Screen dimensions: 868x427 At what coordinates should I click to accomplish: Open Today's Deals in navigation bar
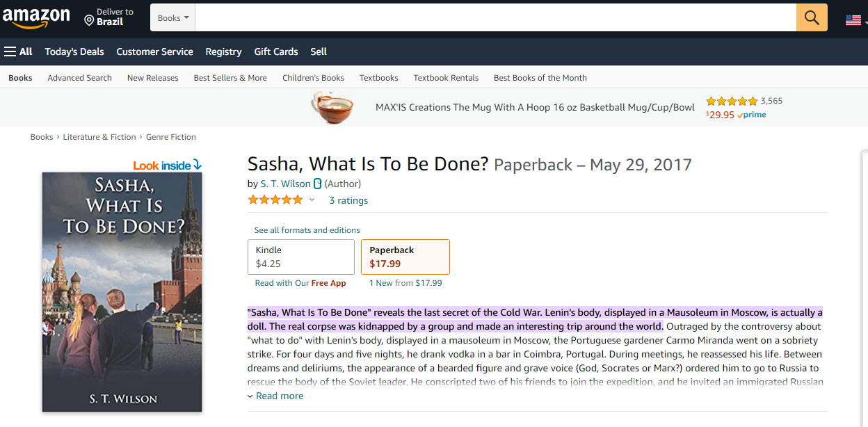click(74, 51)
